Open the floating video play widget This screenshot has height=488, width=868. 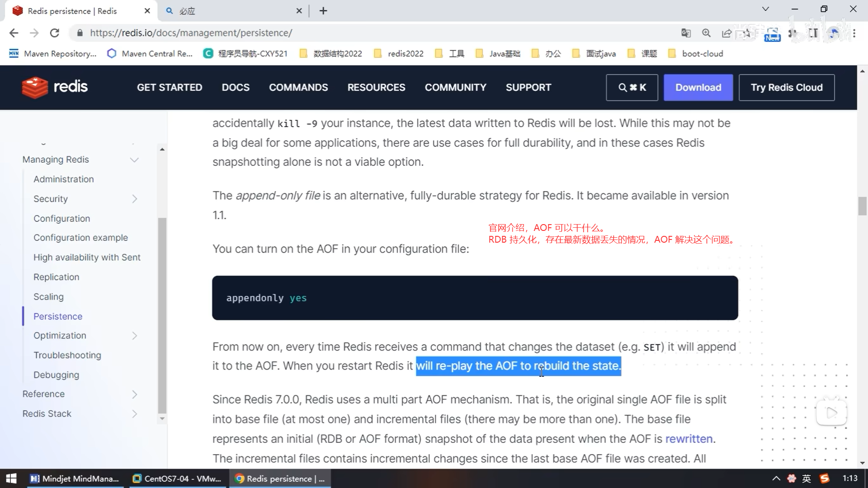(831, 413)
